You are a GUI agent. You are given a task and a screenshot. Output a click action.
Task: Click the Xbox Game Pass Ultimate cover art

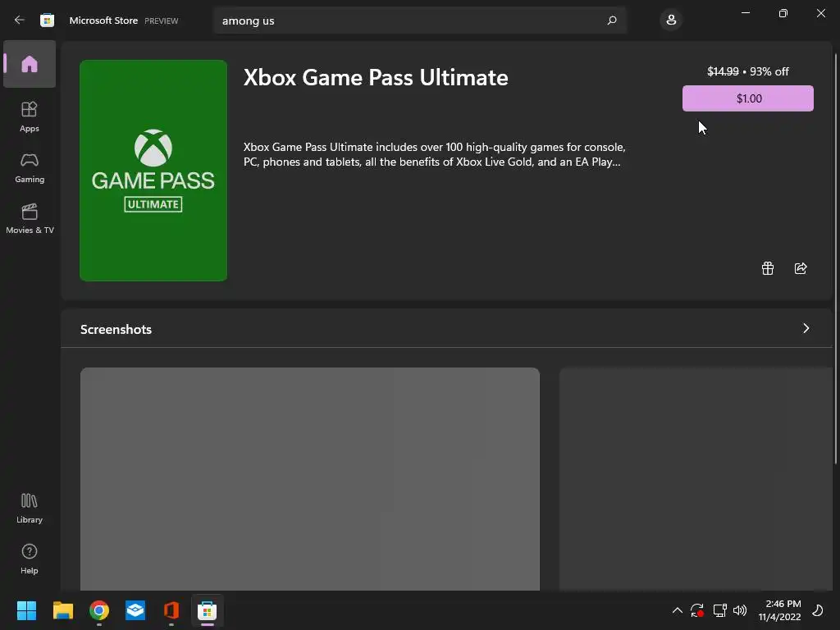[x=153, y=171]
